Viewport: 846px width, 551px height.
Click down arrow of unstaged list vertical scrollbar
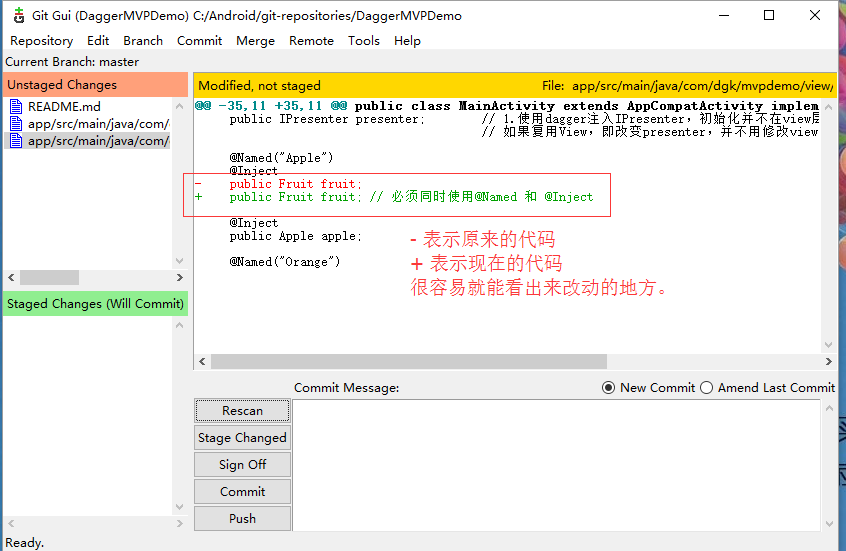[180, 261]
